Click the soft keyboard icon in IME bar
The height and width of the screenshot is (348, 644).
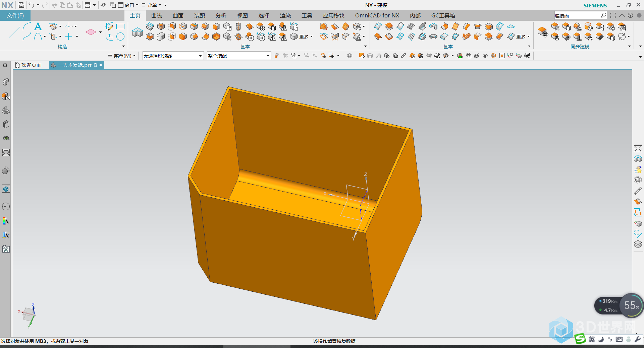pos(619,339)
